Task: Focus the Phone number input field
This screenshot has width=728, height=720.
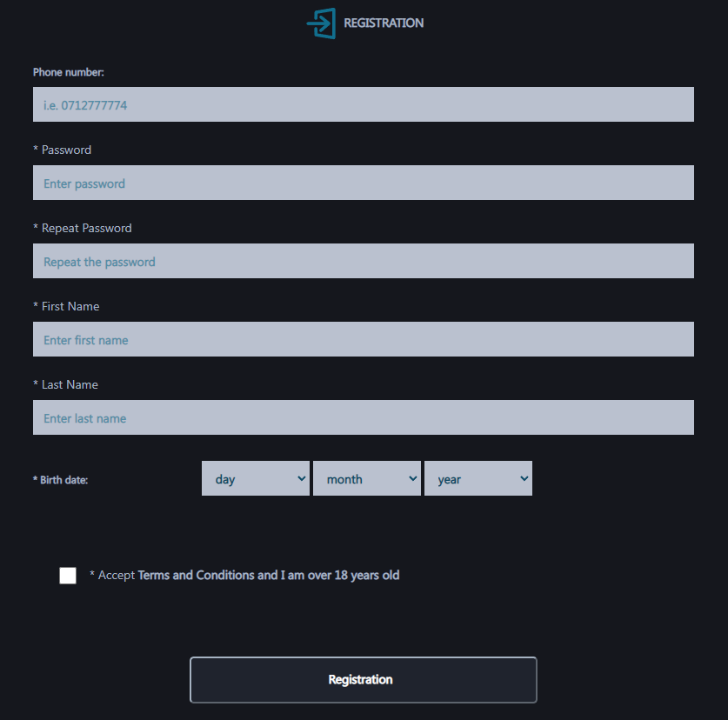Action: click(363, 104)
